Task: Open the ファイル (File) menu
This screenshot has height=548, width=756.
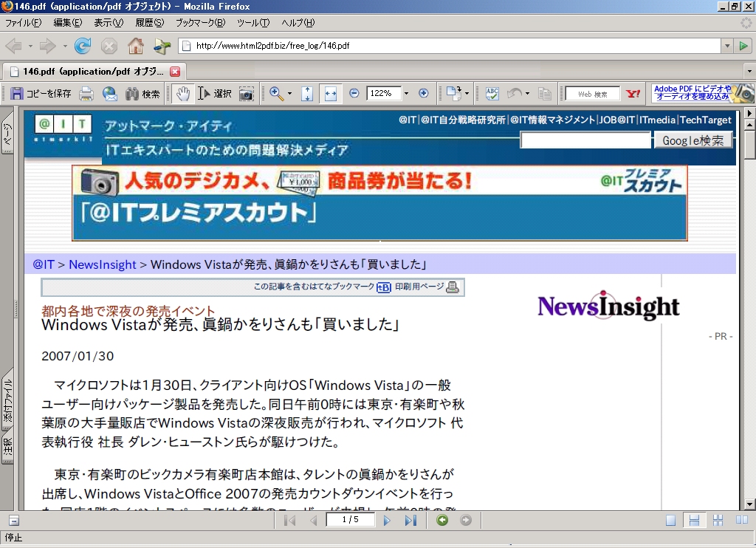Action: coord(23,23)
